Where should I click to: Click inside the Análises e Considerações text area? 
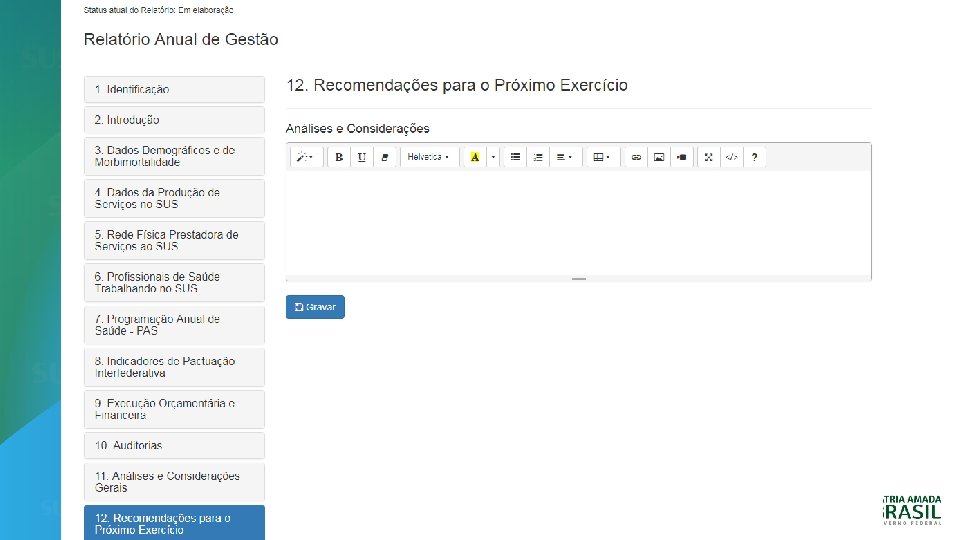(578, 223)
